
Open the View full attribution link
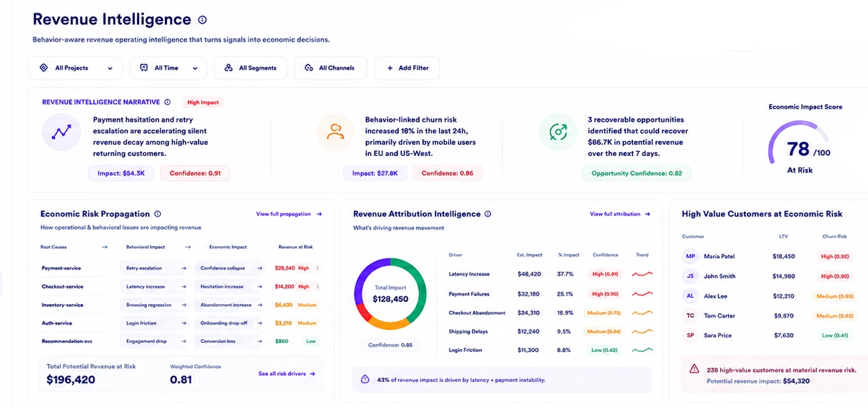pyautogui.click(x=620, y=214)
